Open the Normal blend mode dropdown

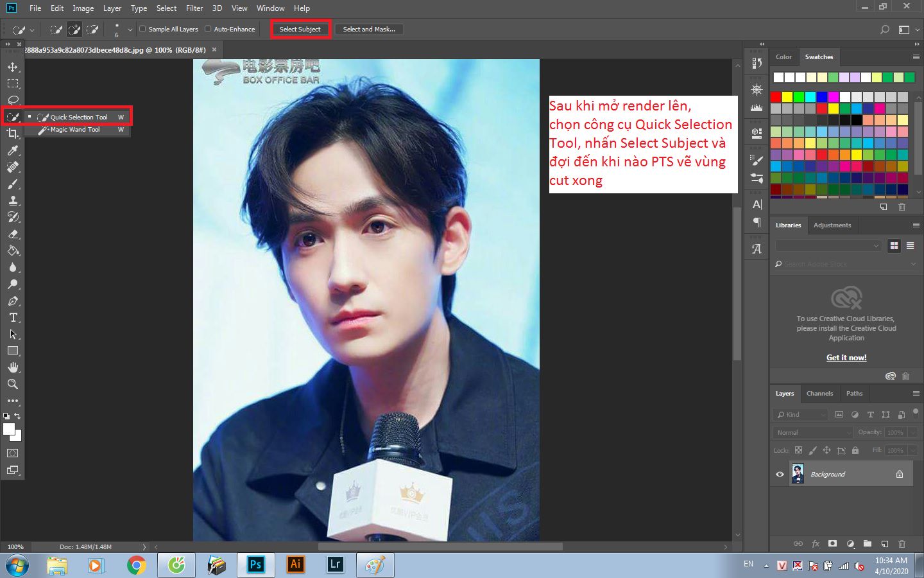[x=813, y=433]
